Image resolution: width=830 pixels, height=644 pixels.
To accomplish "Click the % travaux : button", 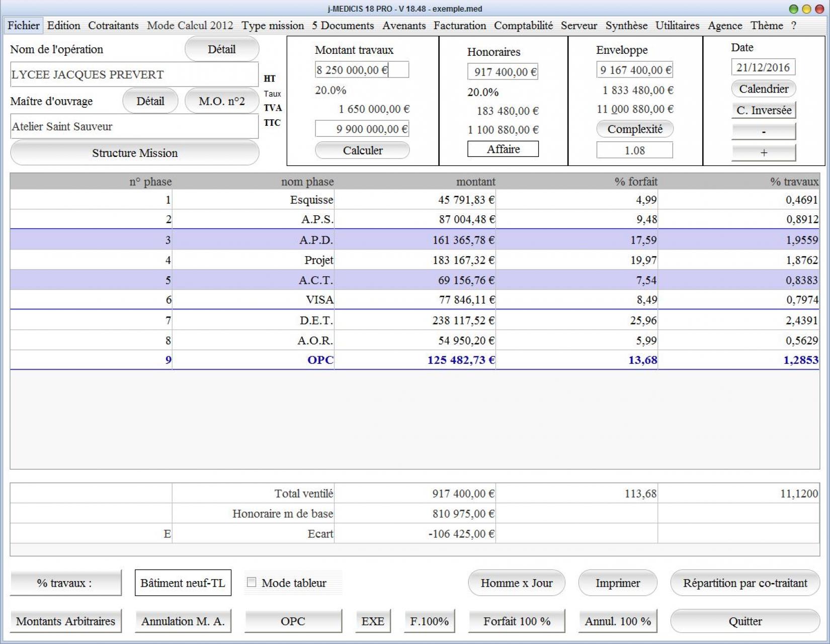I will coord(66,583).
